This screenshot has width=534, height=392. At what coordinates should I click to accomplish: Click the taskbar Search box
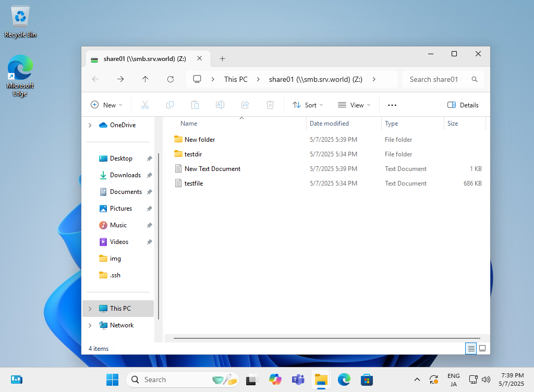tap(182, 379)
